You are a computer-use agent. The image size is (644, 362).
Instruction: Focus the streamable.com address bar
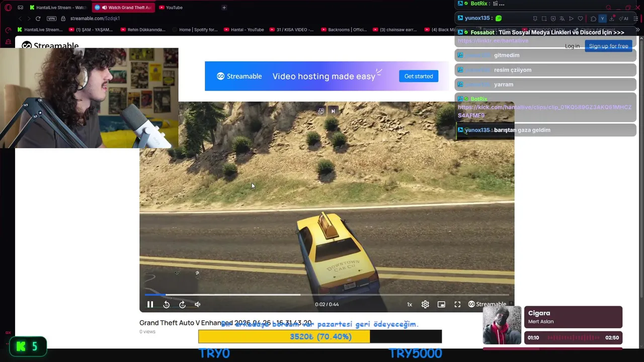[x=95, y=19]
